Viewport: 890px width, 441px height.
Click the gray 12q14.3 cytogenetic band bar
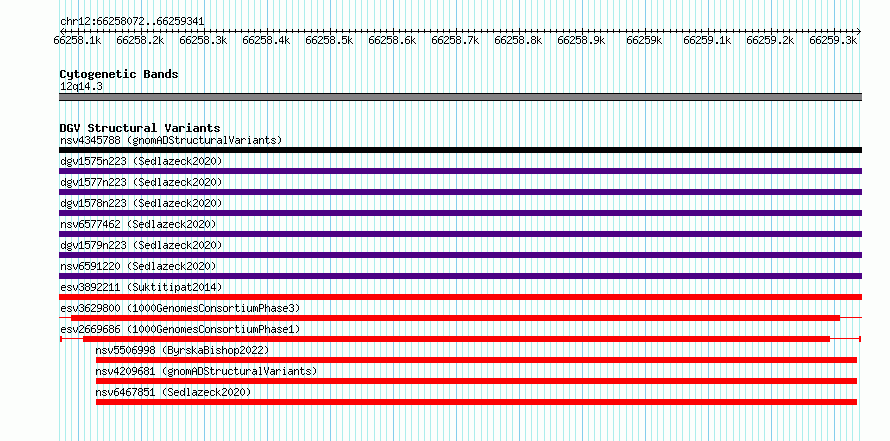tap(460, 97)
